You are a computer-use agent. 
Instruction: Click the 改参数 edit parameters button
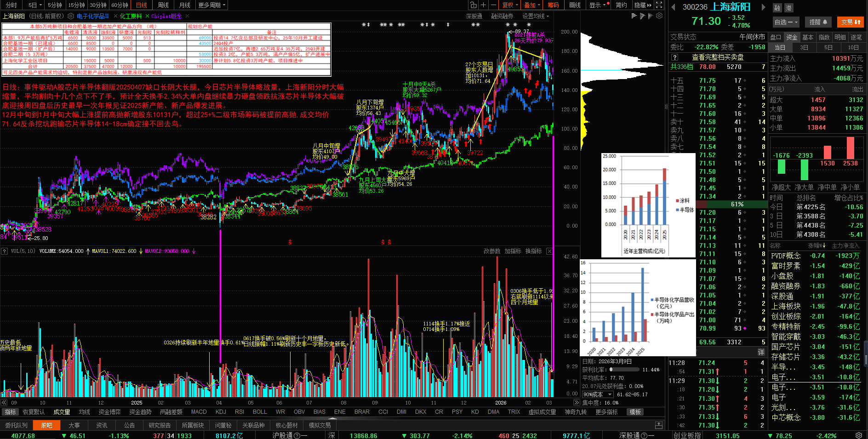point(492,251)
